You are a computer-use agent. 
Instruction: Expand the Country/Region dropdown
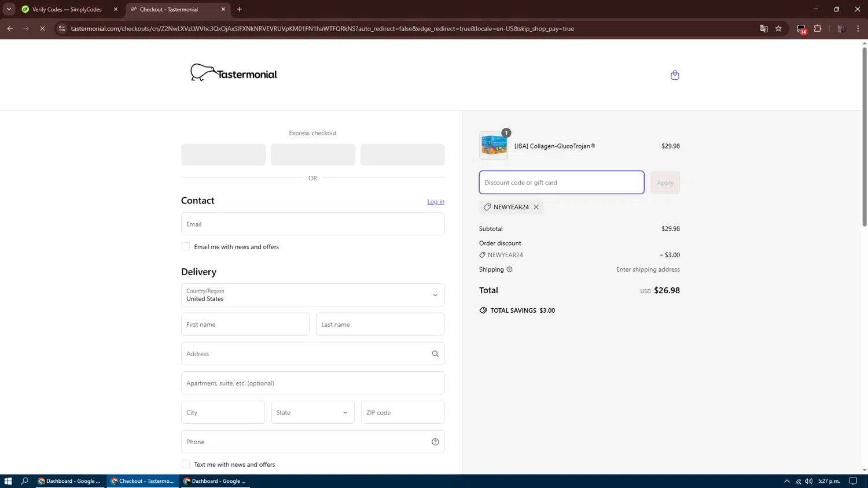tap(313, 295)
